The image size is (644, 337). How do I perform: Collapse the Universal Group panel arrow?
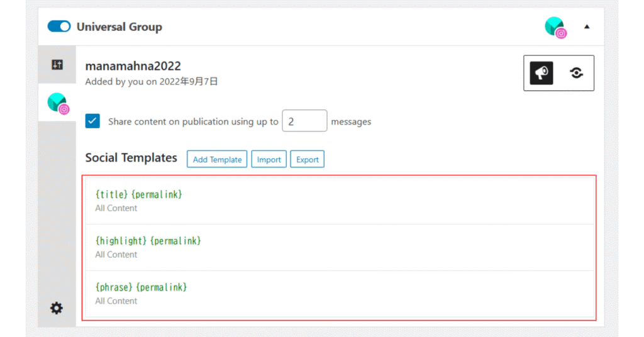pos(586,27)
